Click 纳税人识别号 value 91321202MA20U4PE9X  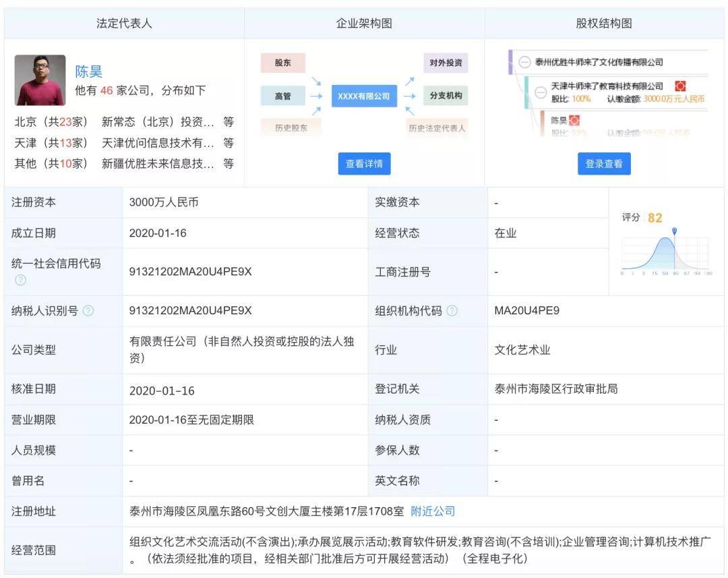(190, 310)
